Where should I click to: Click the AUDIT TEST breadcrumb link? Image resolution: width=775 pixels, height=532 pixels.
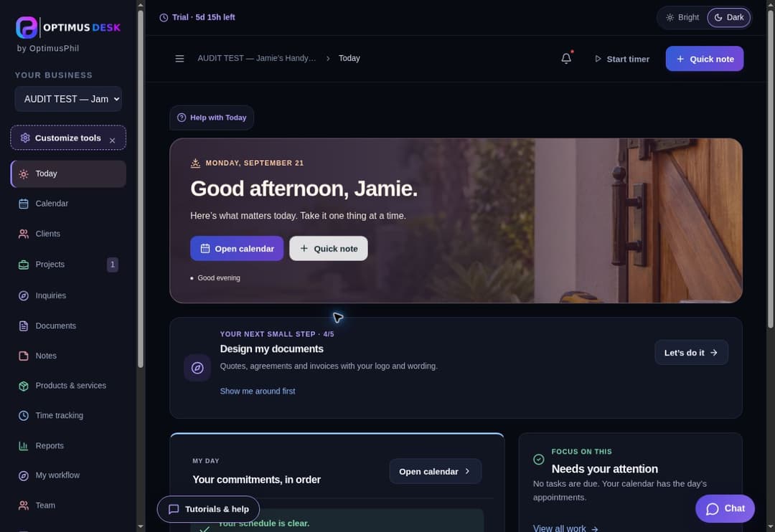pyautogui.click(x=256, y=58)
